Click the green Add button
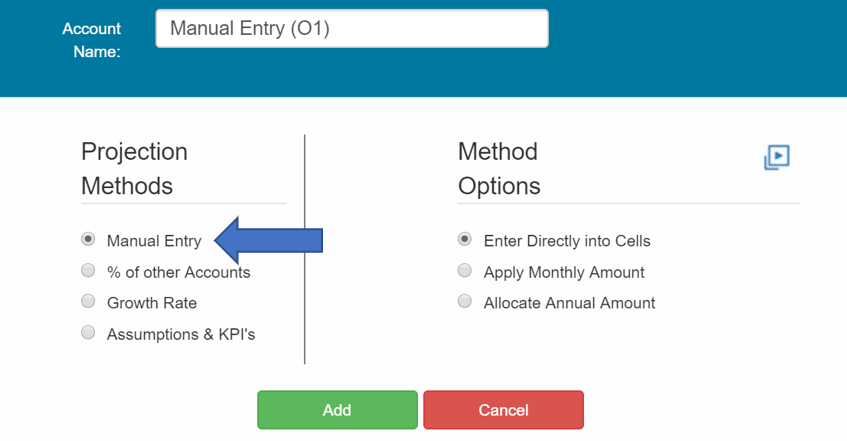Image resolution: width=847 pixels, height=441 pixels. point(337,410)
